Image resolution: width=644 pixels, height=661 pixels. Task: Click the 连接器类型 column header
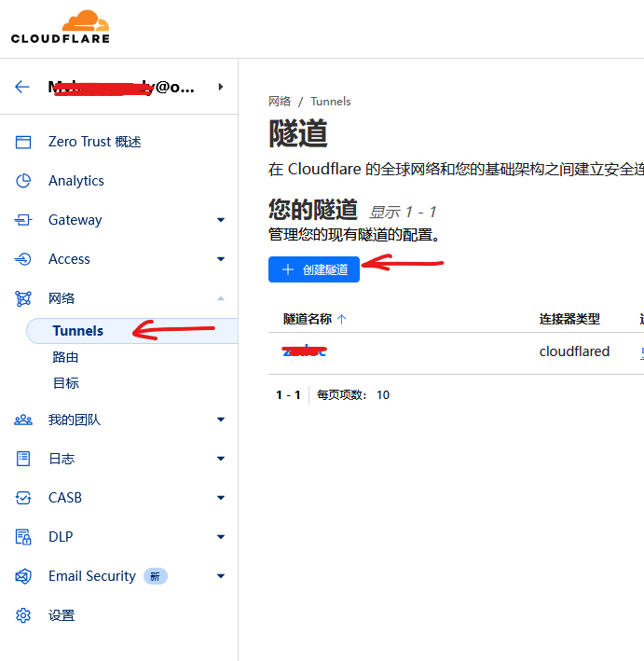pos(569,319)
